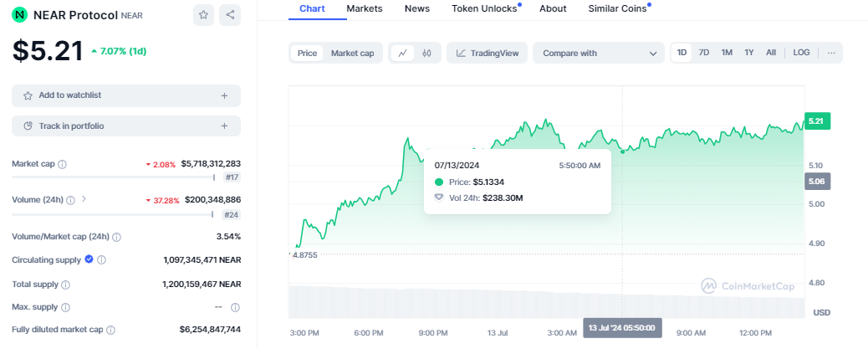868x349 pixels.
Task: Click the 5.21 current price tag on axis
Action: pyautogui.click(x=818, y=121)
